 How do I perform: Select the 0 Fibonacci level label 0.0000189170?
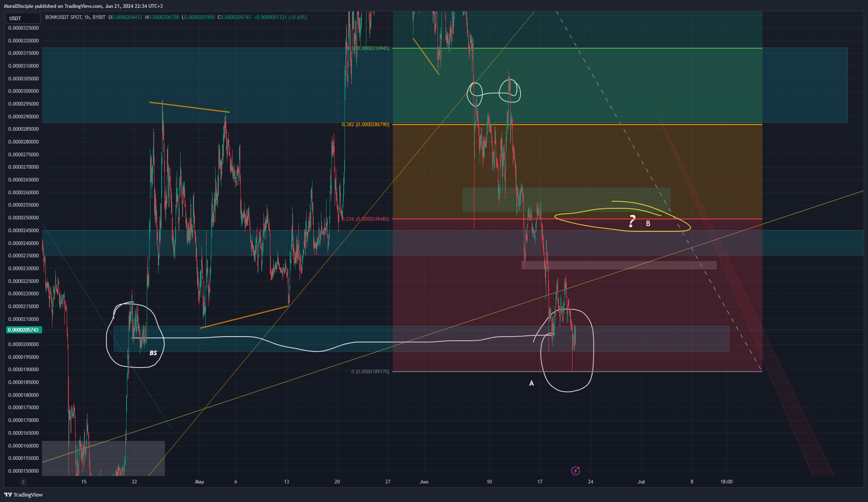coord(370,372)
